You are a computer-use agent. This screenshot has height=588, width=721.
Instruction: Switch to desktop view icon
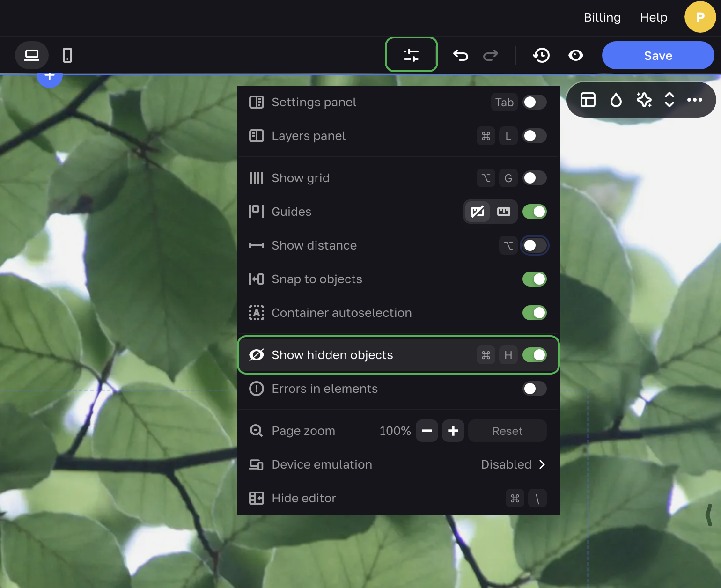(x=32, y=55)
